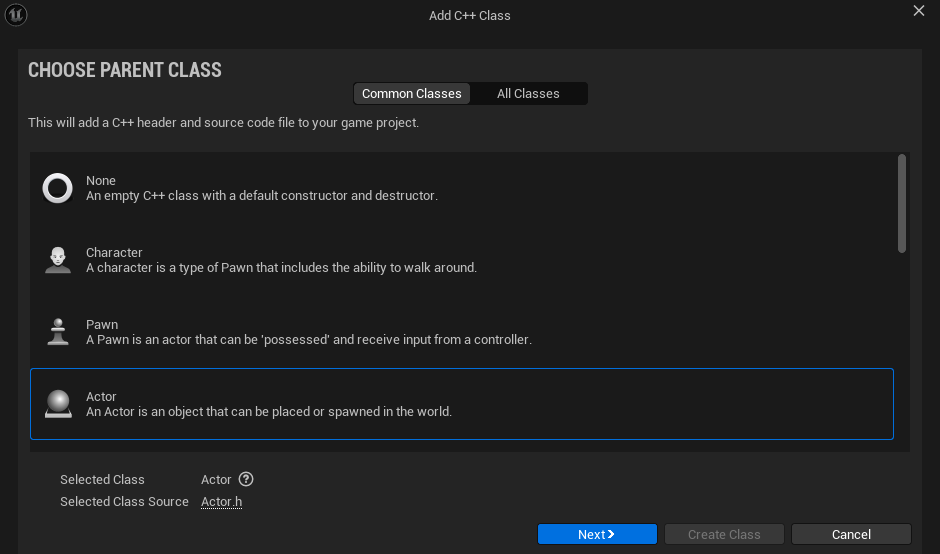Select the Actor parent class description
The image size is (940, 554).
coord(269,412)
